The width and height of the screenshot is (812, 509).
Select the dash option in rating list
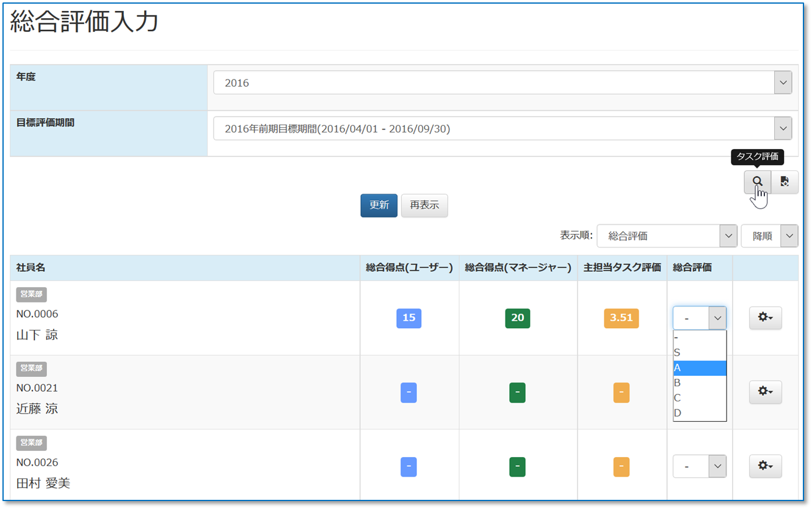pyautogui.click(x=700, y=338)
